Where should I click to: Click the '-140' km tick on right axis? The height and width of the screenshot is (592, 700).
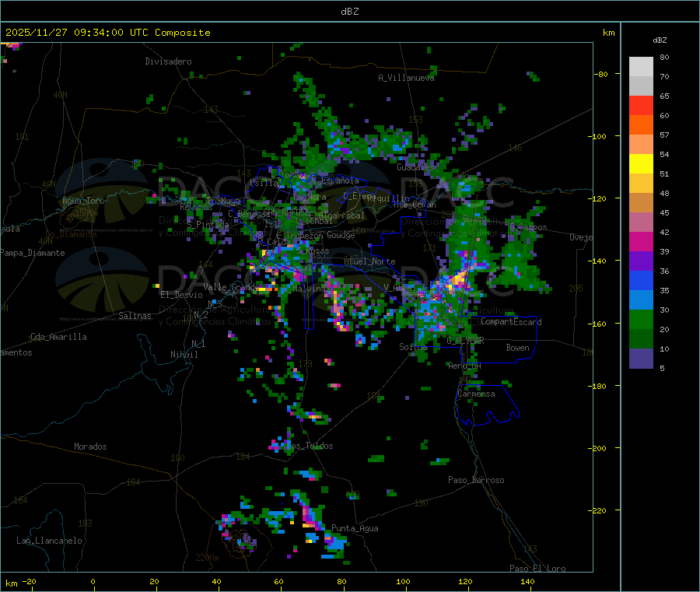(x=597, y=261)
